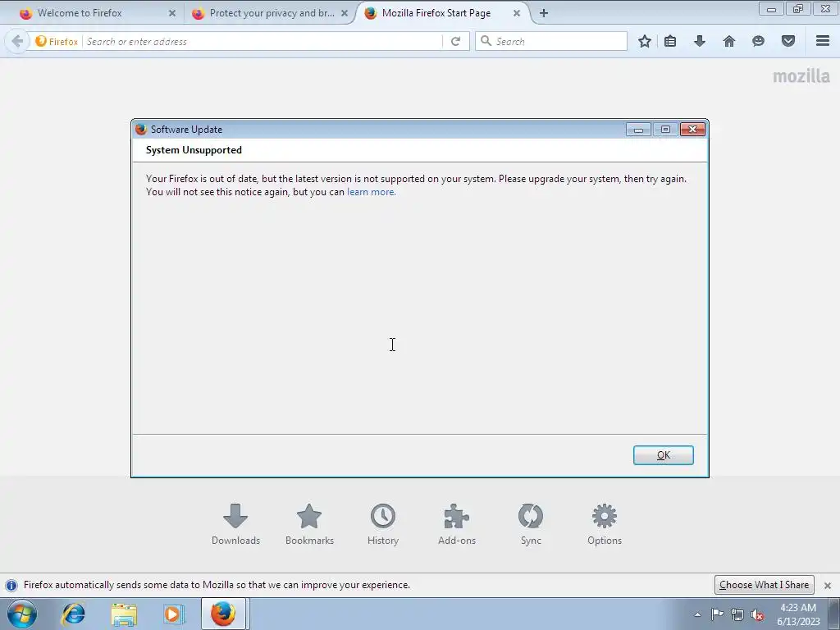Focus the Search or enter address field
The image size is (840, 630).
pyautogui.click(x=262, y=41)
